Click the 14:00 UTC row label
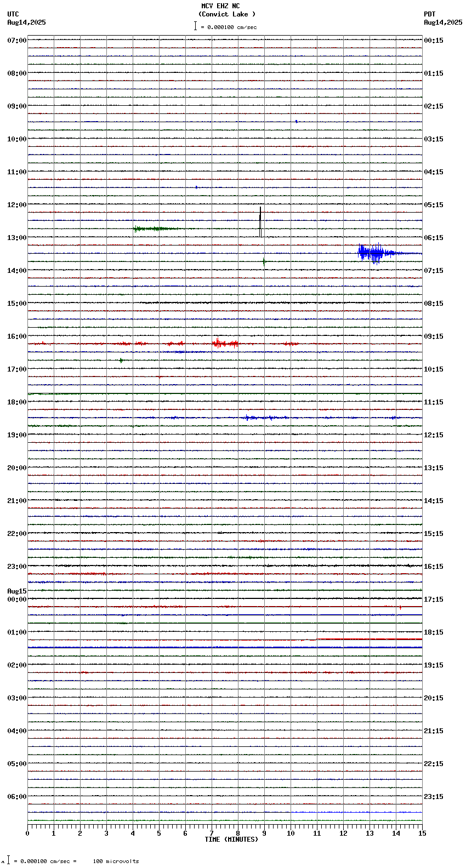 (x=17, y=271)
